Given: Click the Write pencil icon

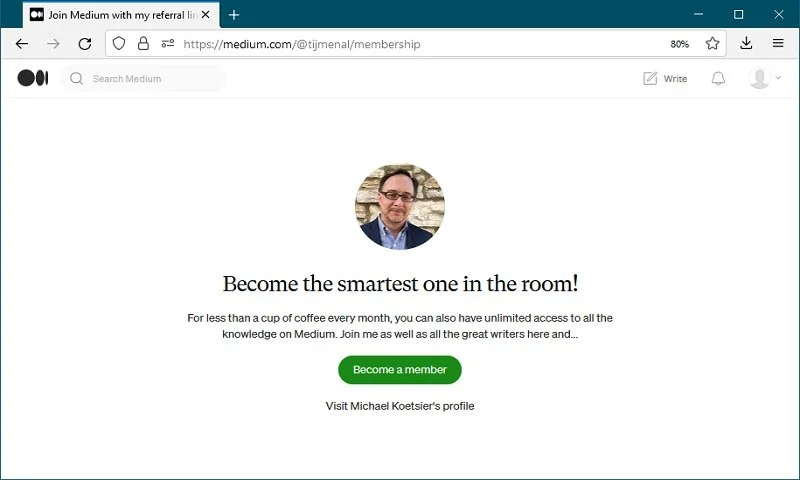Looking at the screenshot, I should pos(650,79).
